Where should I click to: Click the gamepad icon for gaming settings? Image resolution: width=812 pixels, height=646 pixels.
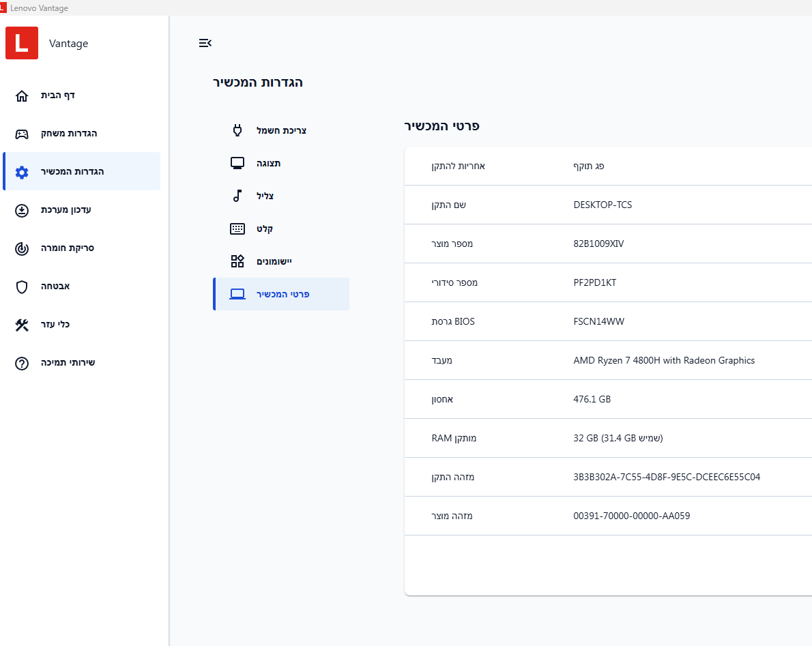pos(22,134)
